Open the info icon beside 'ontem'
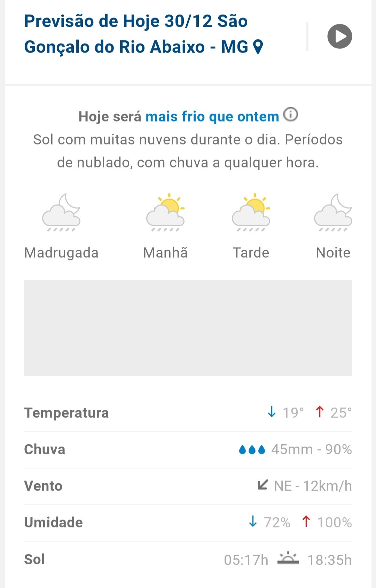This screenshot has height=588, width=376. pos(291,115)
